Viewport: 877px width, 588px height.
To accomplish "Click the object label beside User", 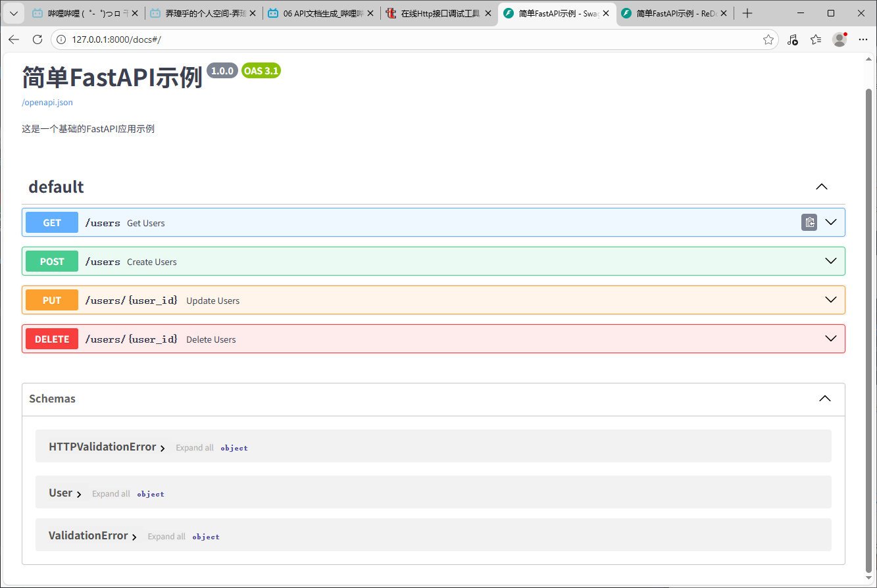I will click(x=151, y=494).
